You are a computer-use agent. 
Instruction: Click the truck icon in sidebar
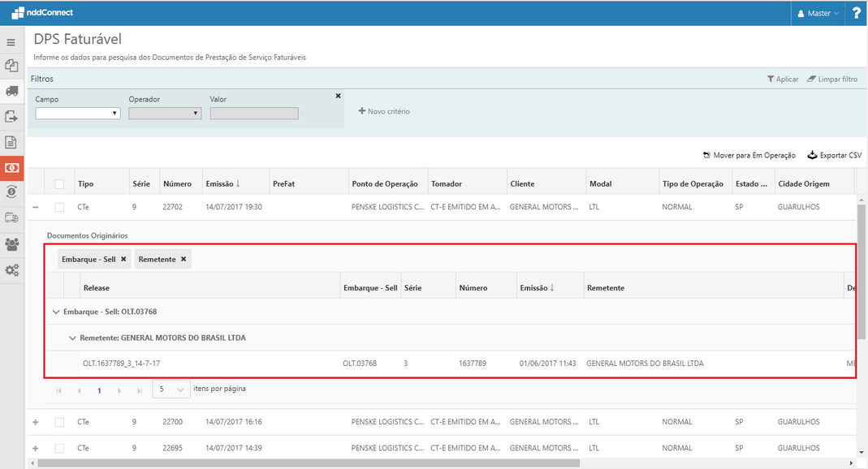11,91
